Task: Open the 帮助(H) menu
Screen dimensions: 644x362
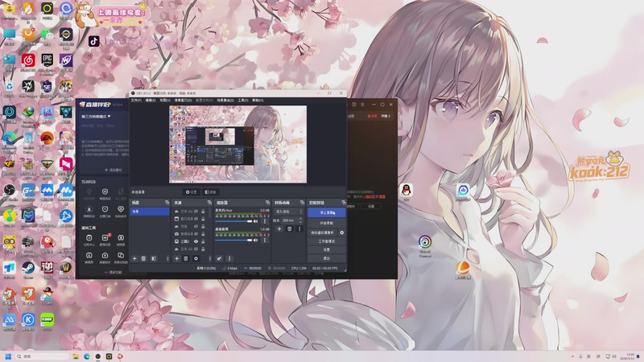Action: pyautogui.click(x=258, y=100)
